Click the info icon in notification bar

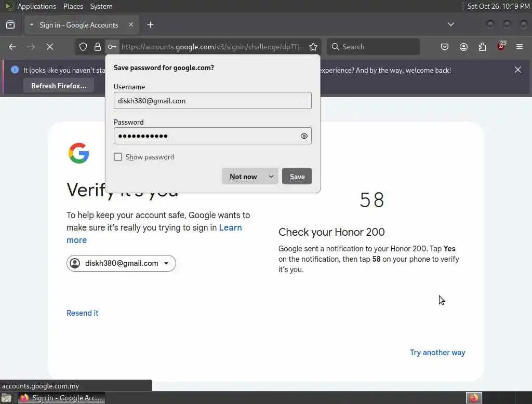tap(15, 70)
